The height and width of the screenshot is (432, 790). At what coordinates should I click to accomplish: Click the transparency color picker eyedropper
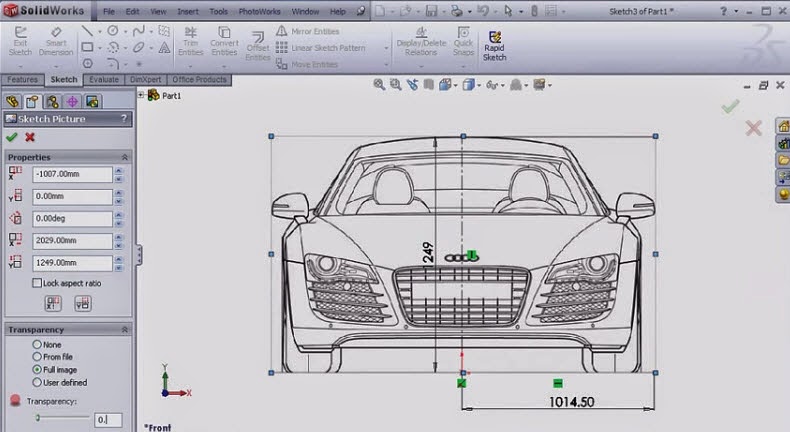coord(15,400)
